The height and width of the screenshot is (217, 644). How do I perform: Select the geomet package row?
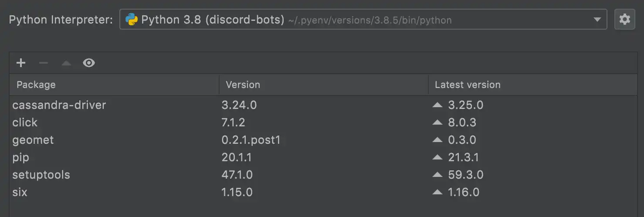[323, 140]
